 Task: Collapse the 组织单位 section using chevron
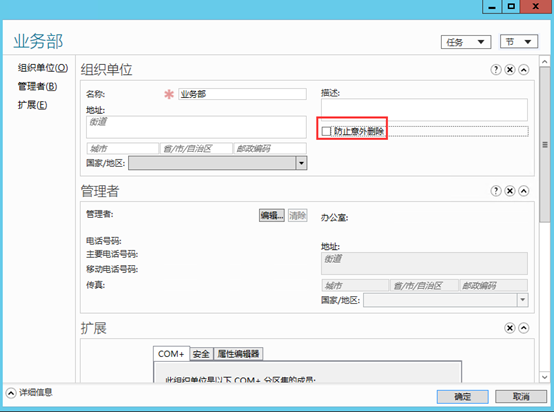(x=524, y=70)
